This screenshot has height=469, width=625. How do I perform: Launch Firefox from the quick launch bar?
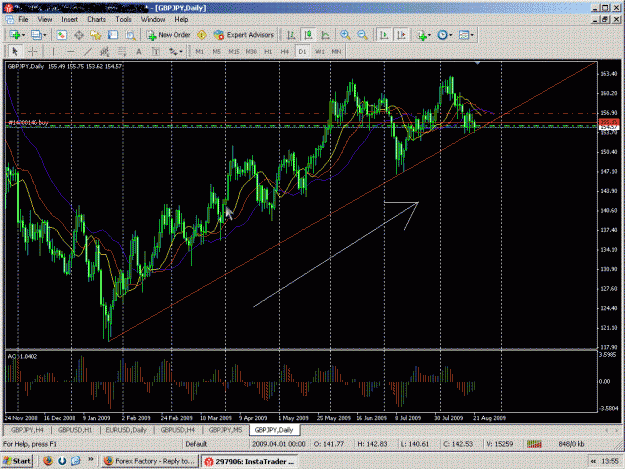point(48,461)
